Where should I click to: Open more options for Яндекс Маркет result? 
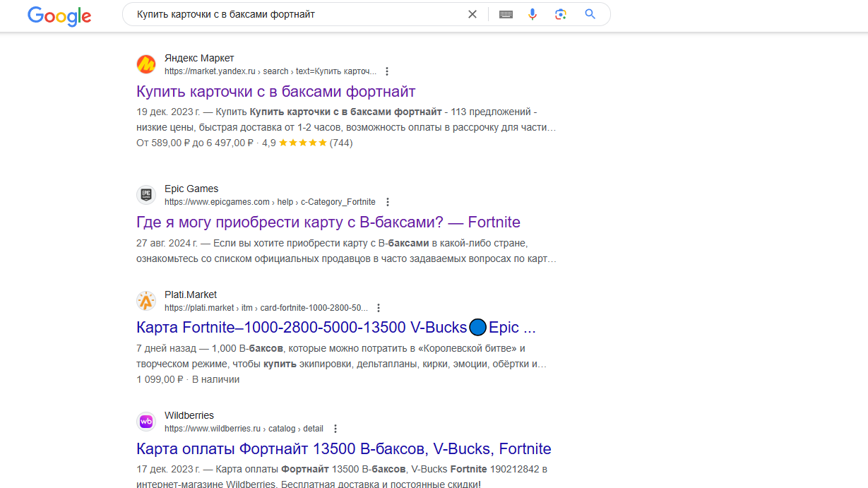coord(387,71)
